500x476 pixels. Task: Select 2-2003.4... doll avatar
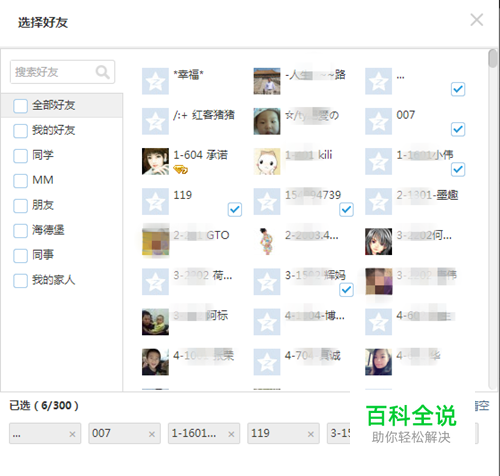(x=267, y=242)
